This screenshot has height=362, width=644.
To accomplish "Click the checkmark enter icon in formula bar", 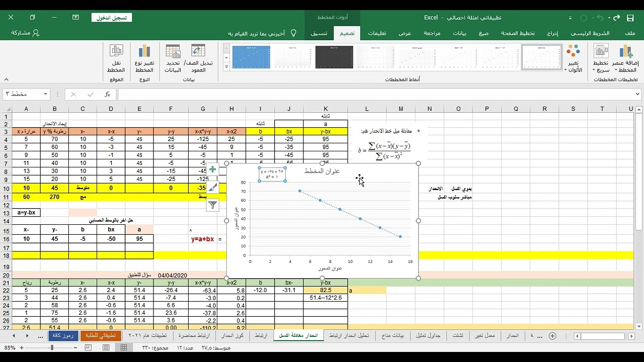I will pyautogui.click(x=91, y=94).
